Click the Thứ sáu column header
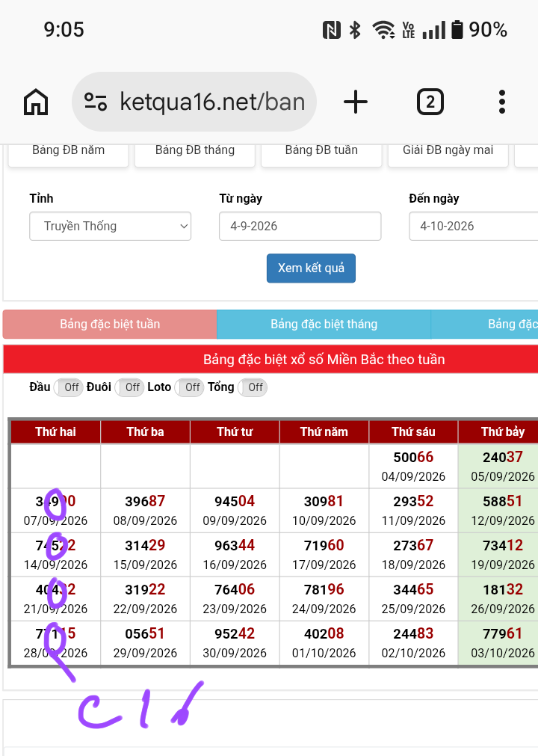538x756 pixels. tap(413, 431)
